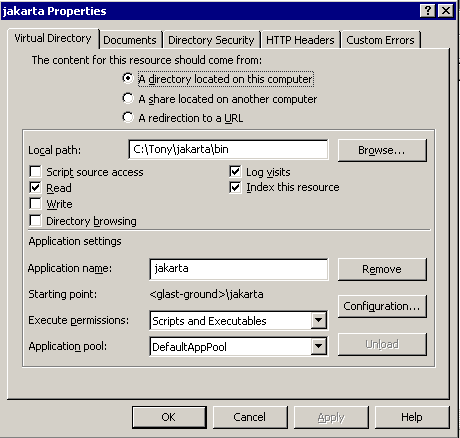Open the Application pool dropdown arrow
This screenshot has height=438, width=460.
tap(319, 347)
